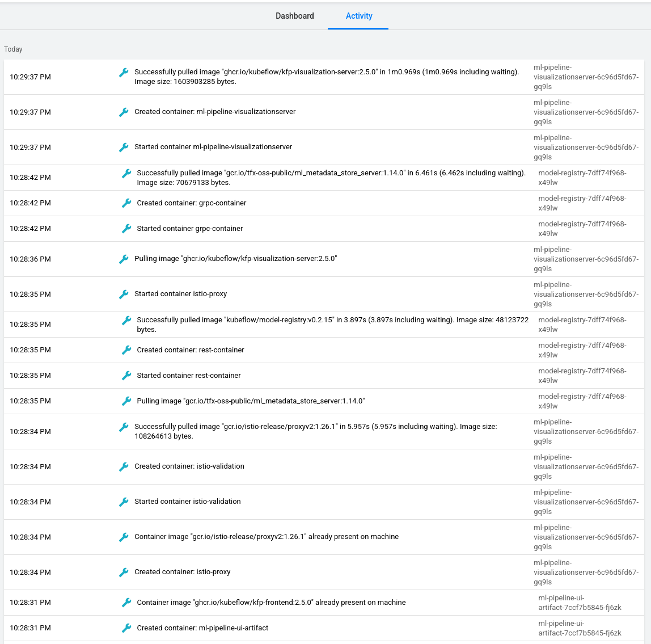Viewport: 651px width, 644px height.
Task: Click wrench icon beside Pulling image ml_metadata_store_server
Action: click(x=126, y=401)
